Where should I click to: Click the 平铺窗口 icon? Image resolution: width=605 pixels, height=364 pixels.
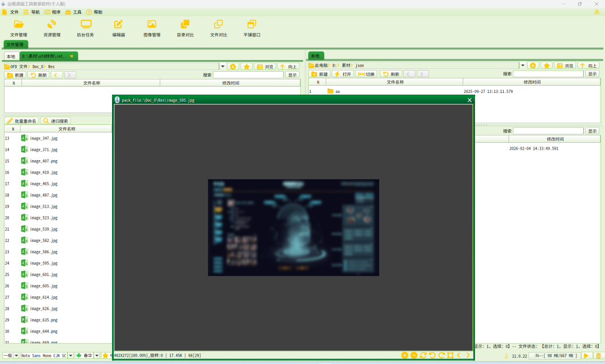[252, 28]
